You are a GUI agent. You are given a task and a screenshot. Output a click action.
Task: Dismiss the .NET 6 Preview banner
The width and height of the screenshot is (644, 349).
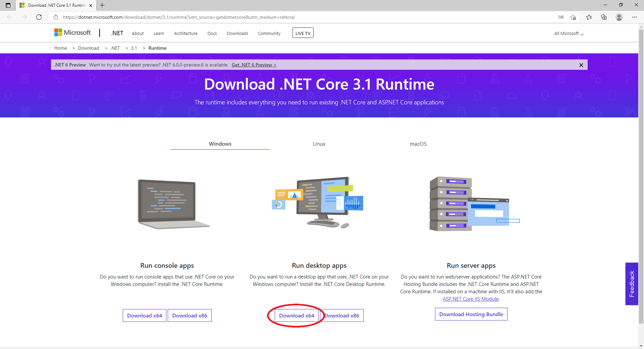point(581,65)
